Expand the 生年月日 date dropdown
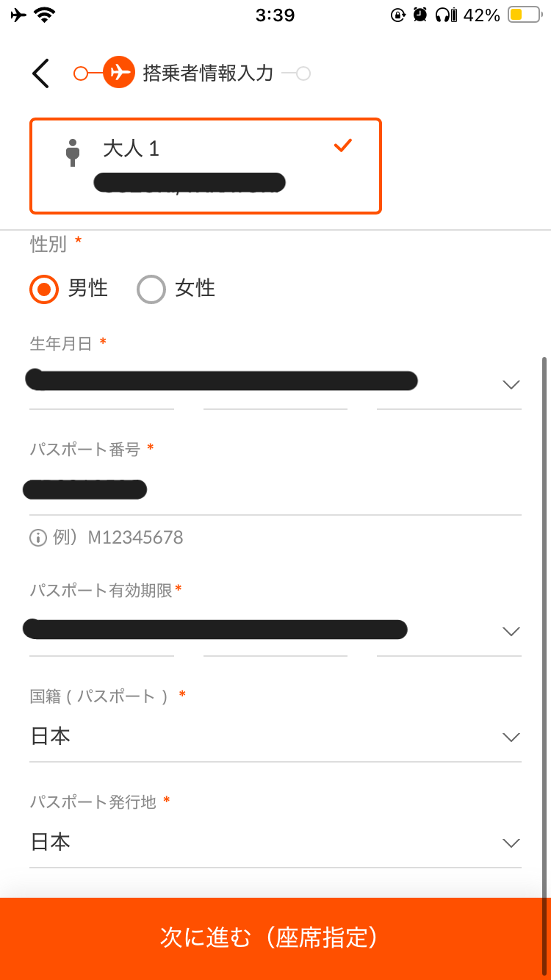Image resolution: width=551 pixels, height=980 pixels. pyautogui.click(x=511, y=384)
